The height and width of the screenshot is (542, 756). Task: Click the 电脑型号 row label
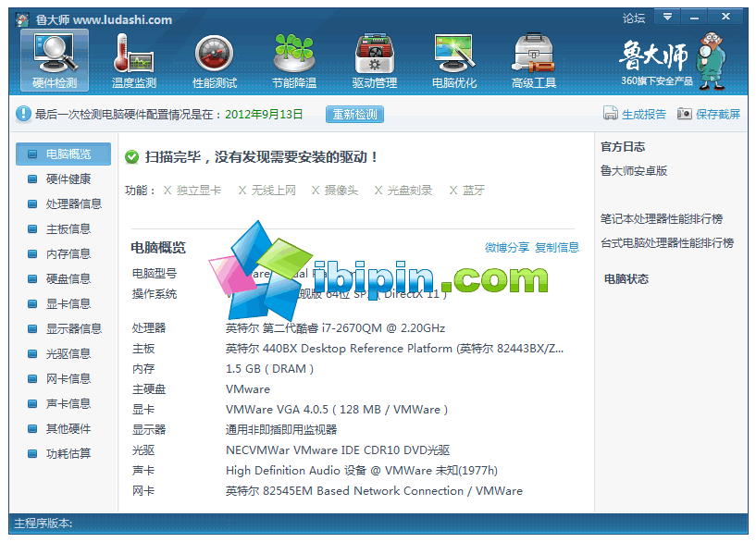155,274
